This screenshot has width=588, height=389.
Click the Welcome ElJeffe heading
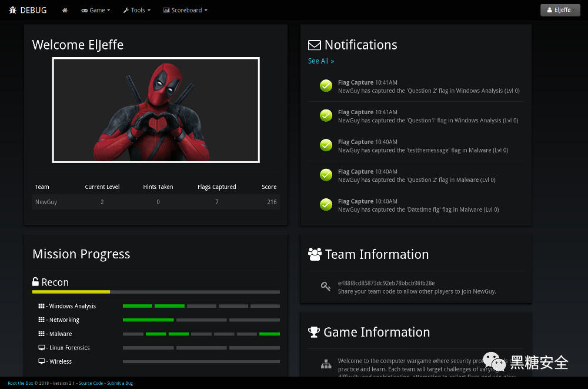click(x=78, y=45)
